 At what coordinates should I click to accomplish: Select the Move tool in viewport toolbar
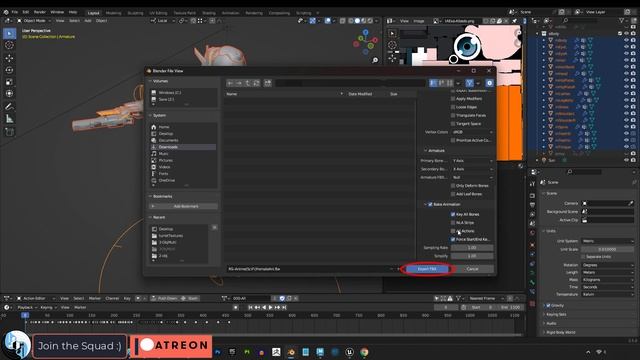click(x=9, y=58)
